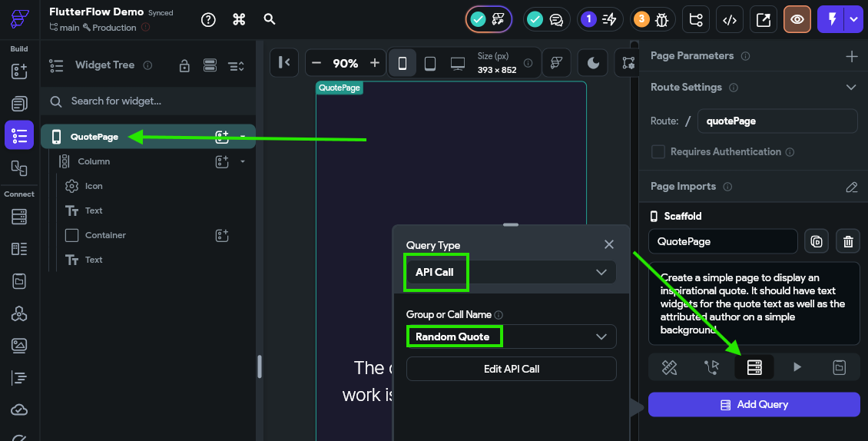868x441 pixels.
Task: Open the Properties design tab icon
Action: pos(669,367)
